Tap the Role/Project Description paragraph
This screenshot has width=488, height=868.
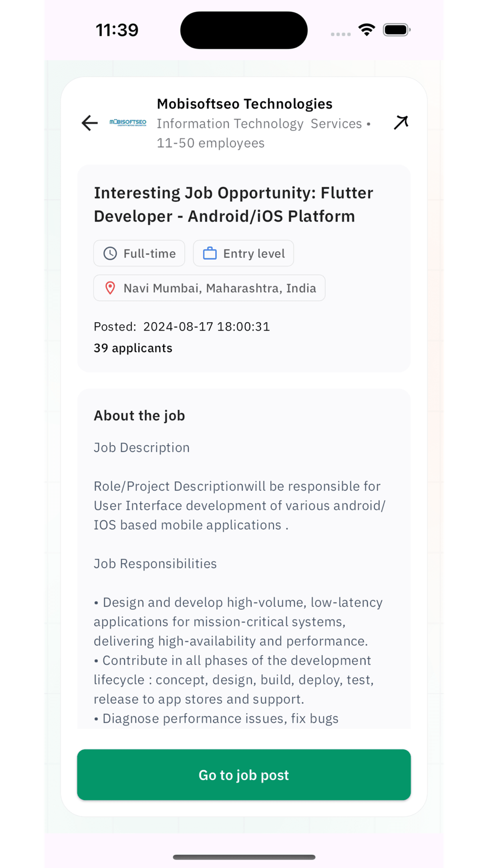[x=240, y=506]
